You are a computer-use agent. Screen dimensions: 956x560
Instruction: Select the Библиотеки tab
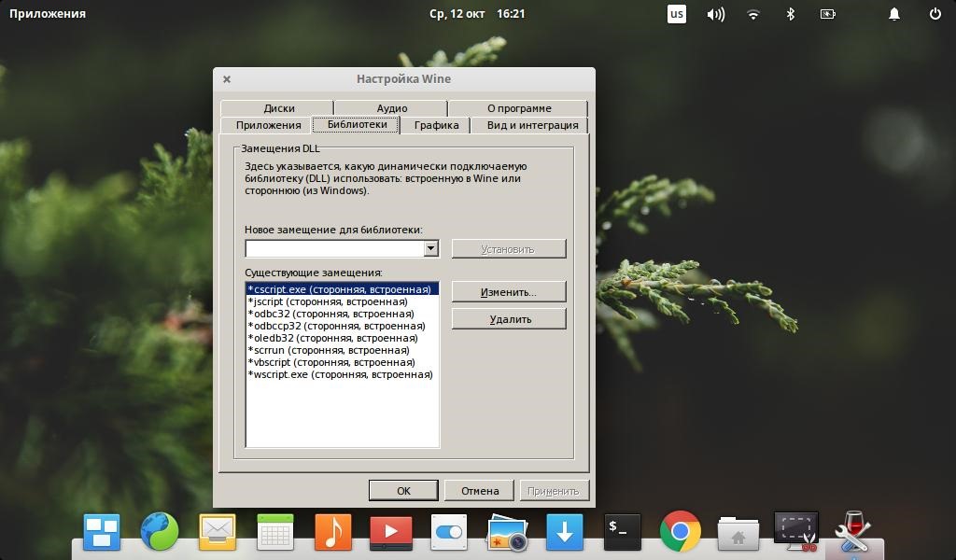coord(357,124)
